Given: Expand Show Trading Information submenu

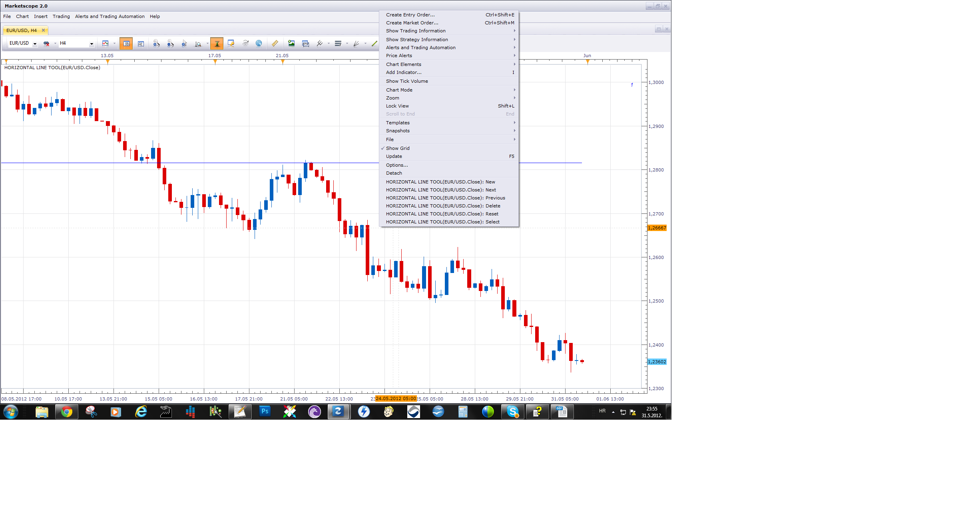Looking at the screenshot, I should tap(449, 31).
